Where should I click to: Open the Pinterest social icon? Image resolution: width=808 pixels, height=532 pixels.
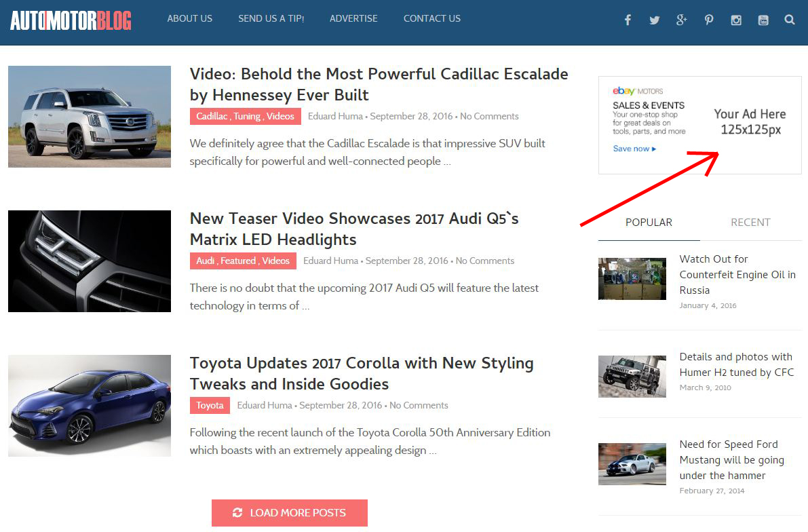(x=709, y=20)
